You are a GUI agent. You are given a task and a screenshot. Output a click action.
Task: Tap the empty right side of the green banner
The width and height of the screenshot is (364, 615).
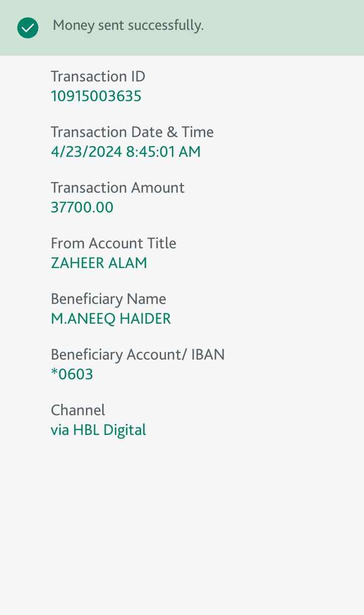pyautogui.click(x=293, y=28)
